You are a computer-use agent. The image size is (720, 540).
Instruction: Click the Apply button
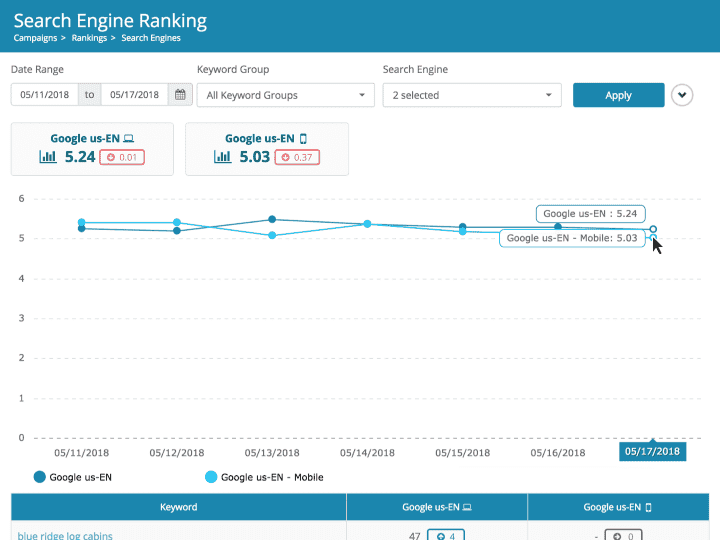point(618,95)
